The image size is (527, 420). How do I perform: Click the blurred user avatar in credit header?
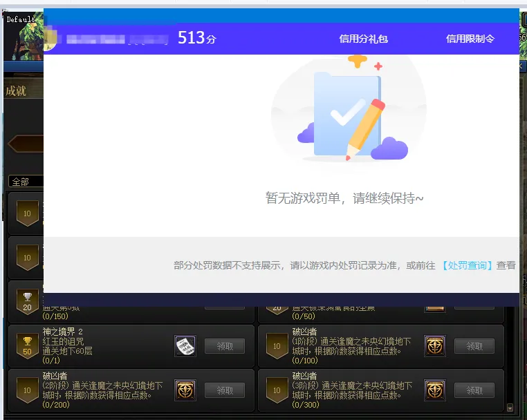pos(50,38)
